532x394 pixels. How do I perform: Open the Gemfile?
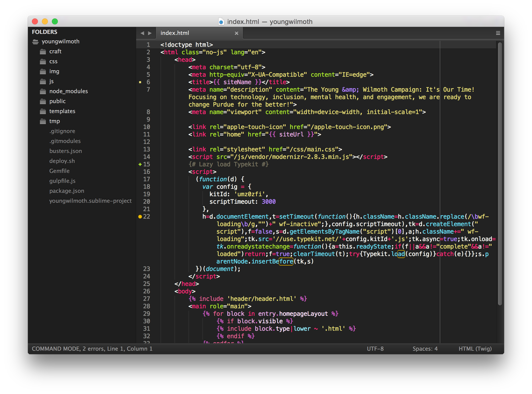[59, 171]
